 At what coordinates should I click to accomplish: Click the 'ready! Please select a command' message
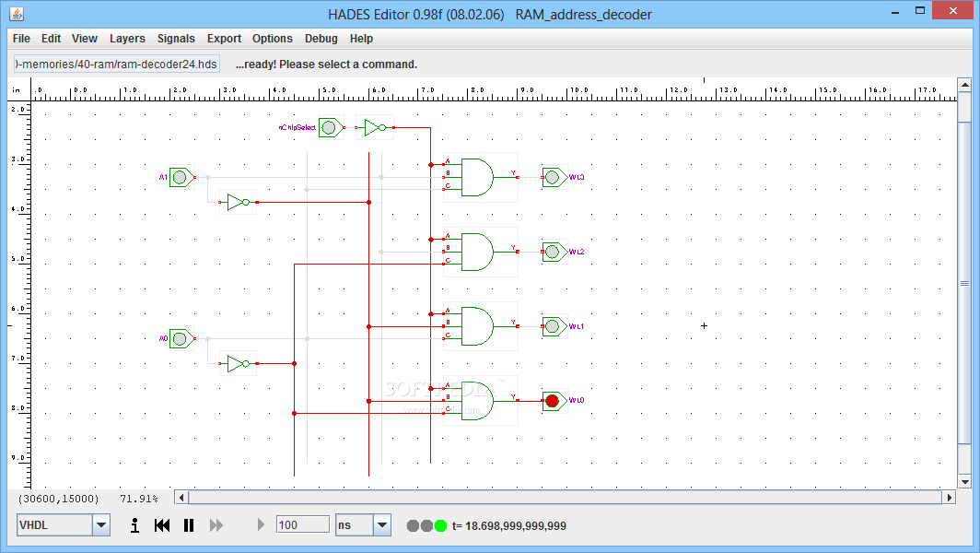pos(326,65)
